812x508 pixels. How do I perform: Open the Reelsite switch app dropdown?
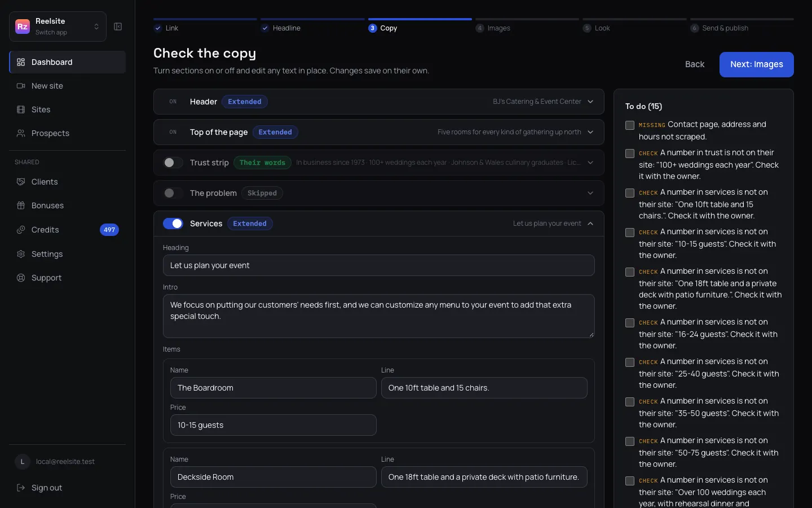tap(58, 27)
